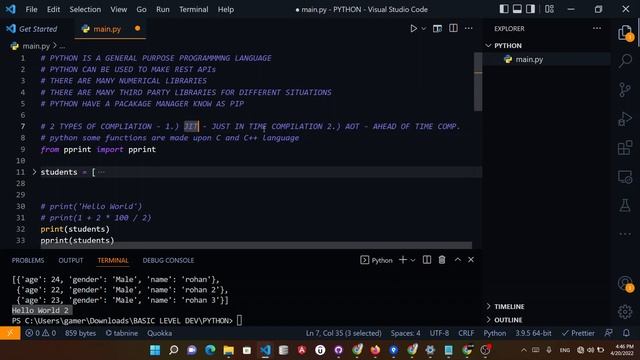The height and width of the screenshot is (360, 640).
Task: Open the Help menu
Action: [225, 9]
